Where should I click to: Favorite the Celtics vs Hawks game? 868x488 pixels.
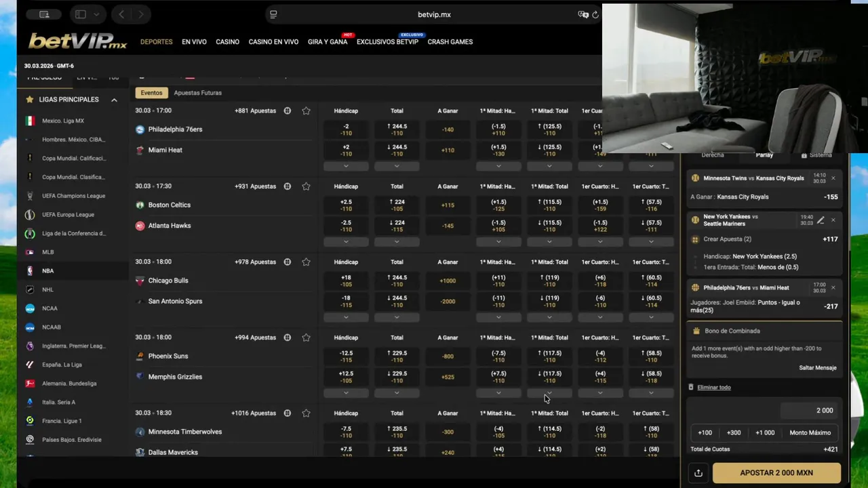click(306, 186)
